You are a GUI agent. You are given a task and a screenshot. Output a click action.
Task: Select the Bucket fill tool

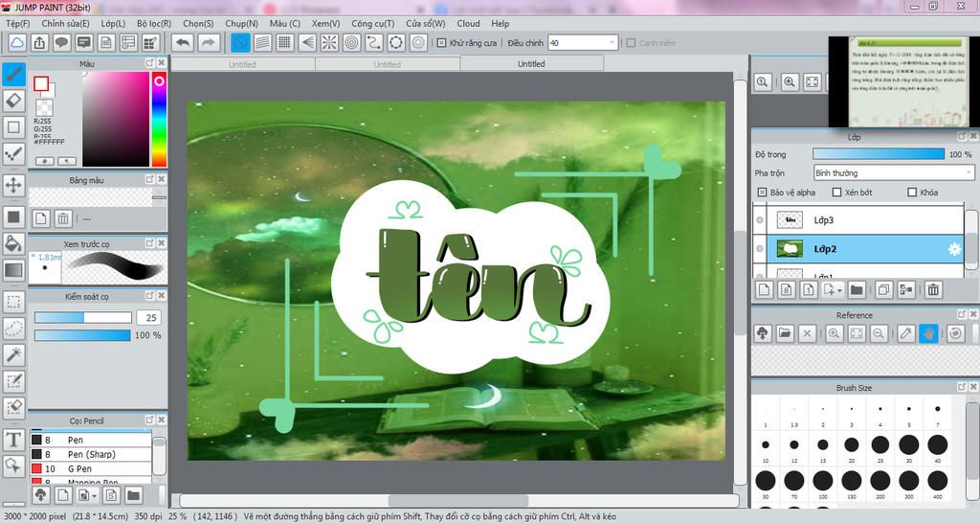tap(13, 243)
